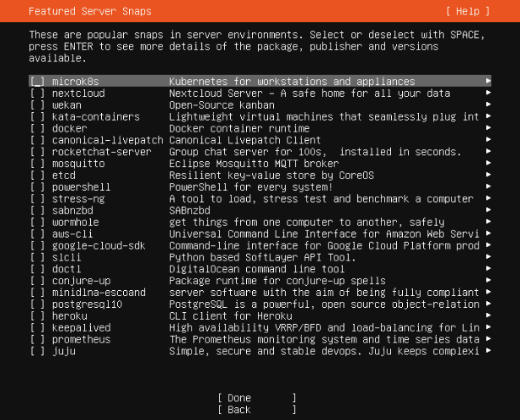Expand the kata-containers row arrow
This screenshot has height=420, width=520.
point(488,116)
